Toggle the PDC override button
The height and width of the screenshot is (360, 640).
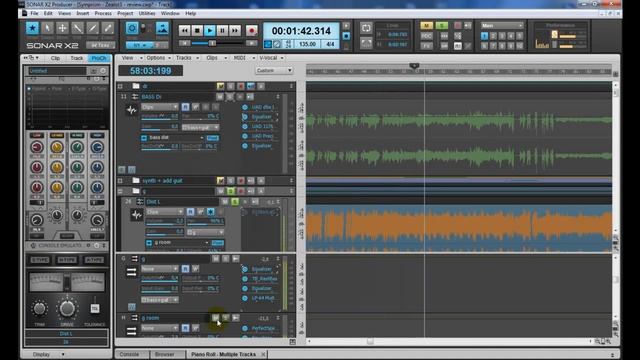click(427, 36)
